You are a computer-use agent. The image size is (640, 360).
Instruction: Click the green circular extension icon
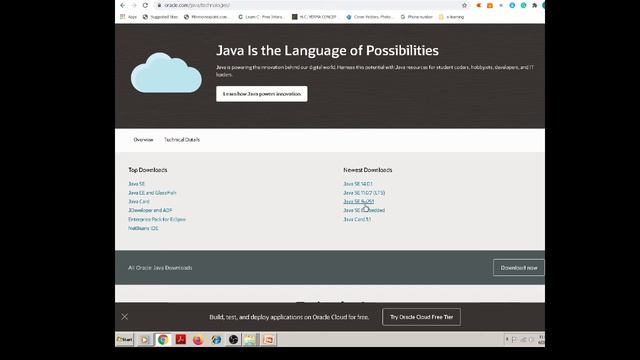pos(523,5)
